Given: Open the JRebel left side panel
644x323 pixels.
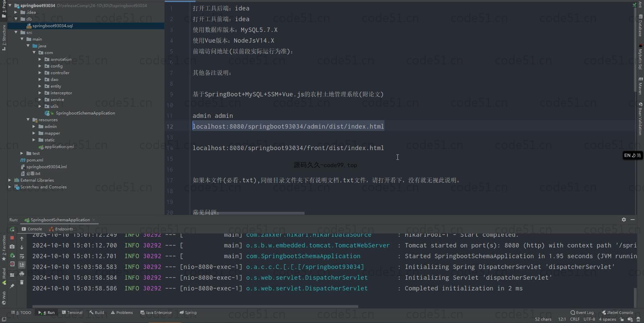Looking at the screenshot, I should pyautogui.click(x=4, y=276).
